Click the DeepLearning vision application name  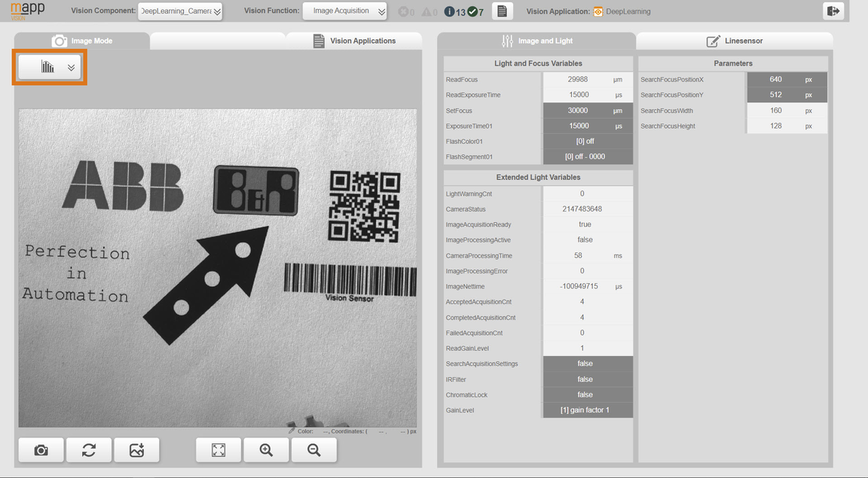pos(628,11)
